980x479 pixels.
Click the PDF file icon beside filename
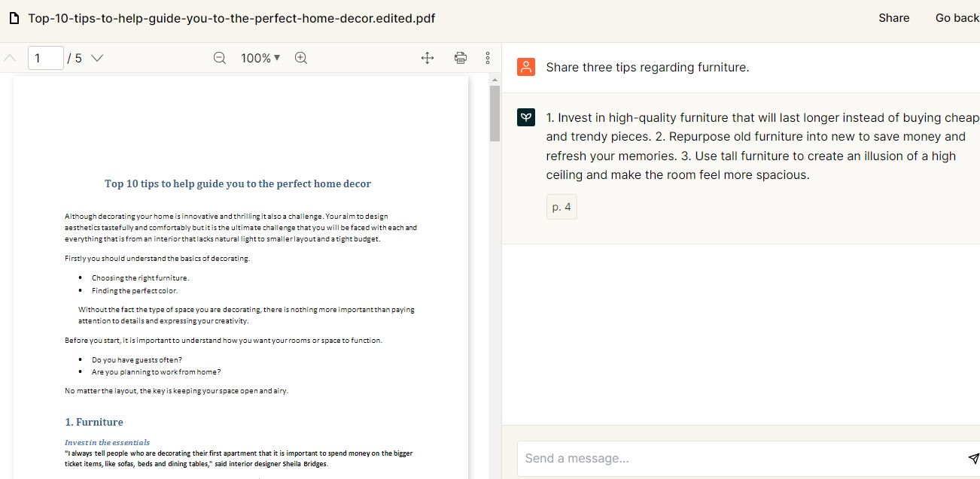pos(14,18)
